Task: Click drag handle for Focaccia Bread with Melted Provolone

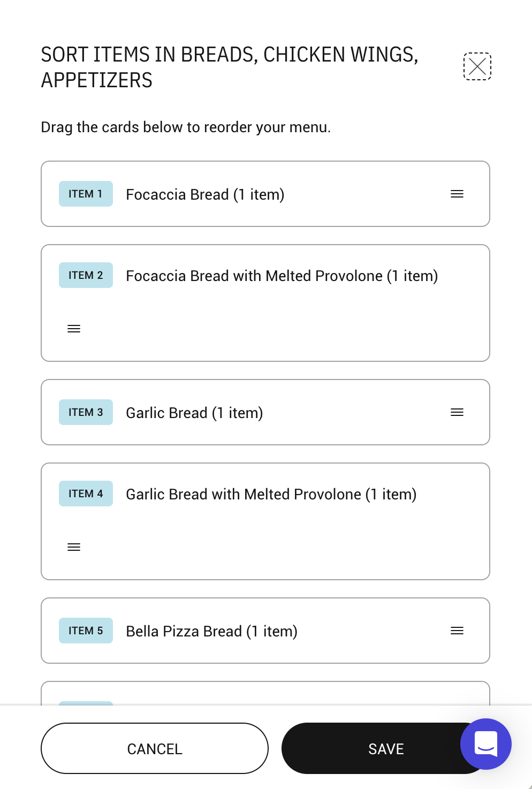Action: pyautogui.click(x=74, y=329)
